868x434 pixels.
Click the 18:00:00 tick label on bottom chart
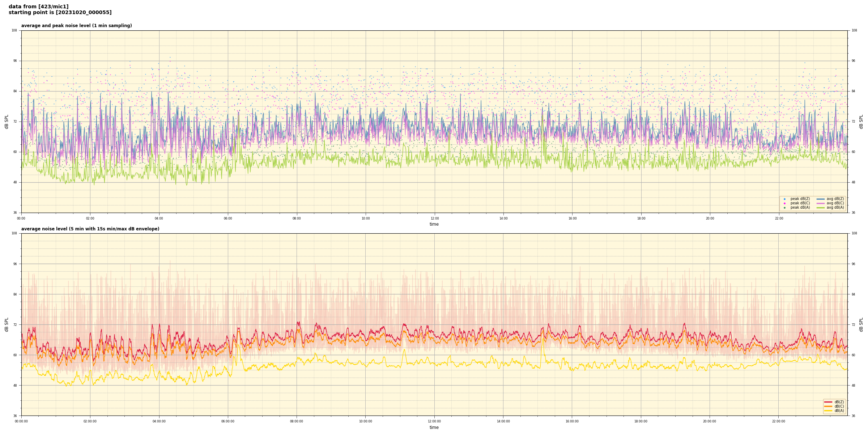pos(641,421)
